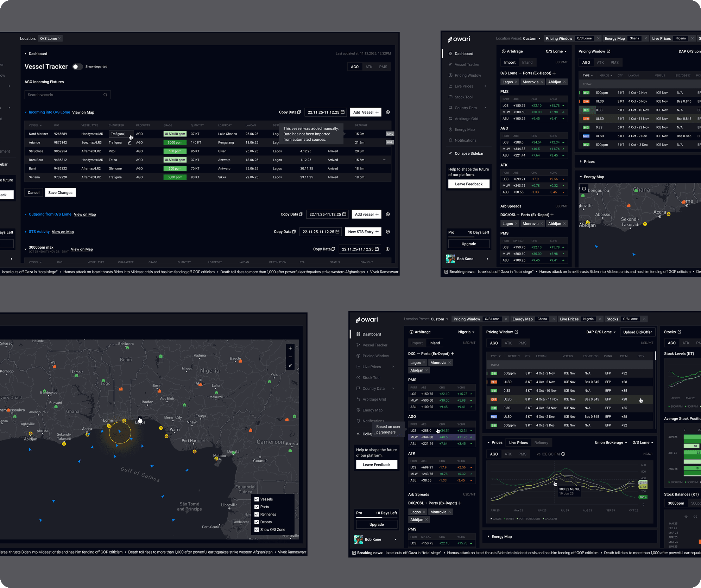The width and height of the screenshot is (701, 588).
Task: Toggle Show departed switch
Action: (x=77, y=66)
